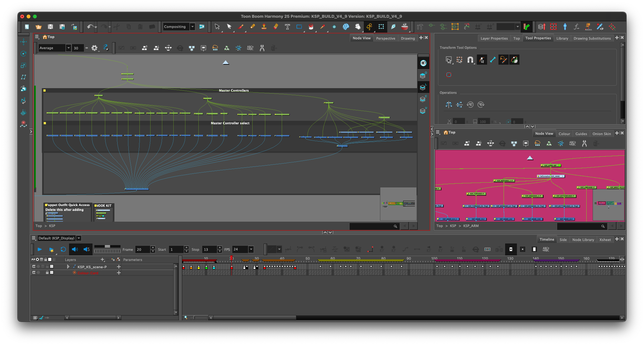Switch to the Drawing tab

click(408, 38)
